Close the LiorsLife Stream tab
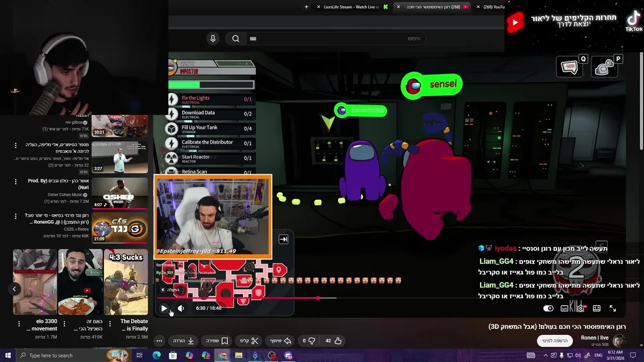Screen dimensions: 644x362 point(318,7)
